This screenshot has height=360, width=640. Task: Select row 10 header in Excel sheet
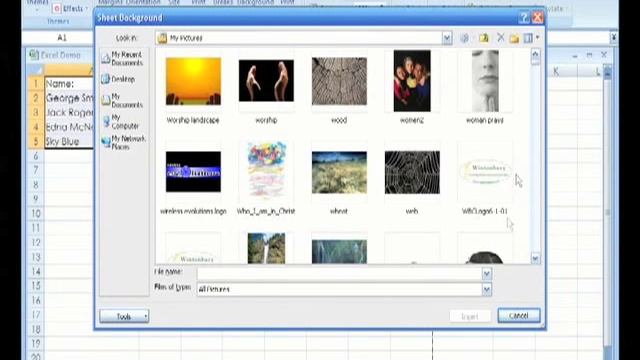[36, 213]
